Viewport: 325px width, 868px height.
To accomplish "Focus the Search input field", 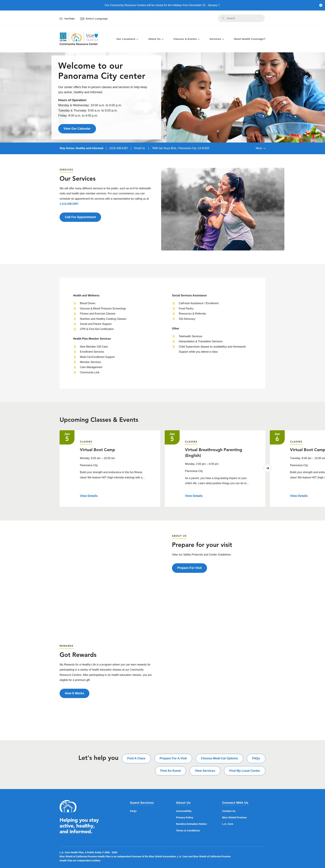I will click(x=241, y=18).
